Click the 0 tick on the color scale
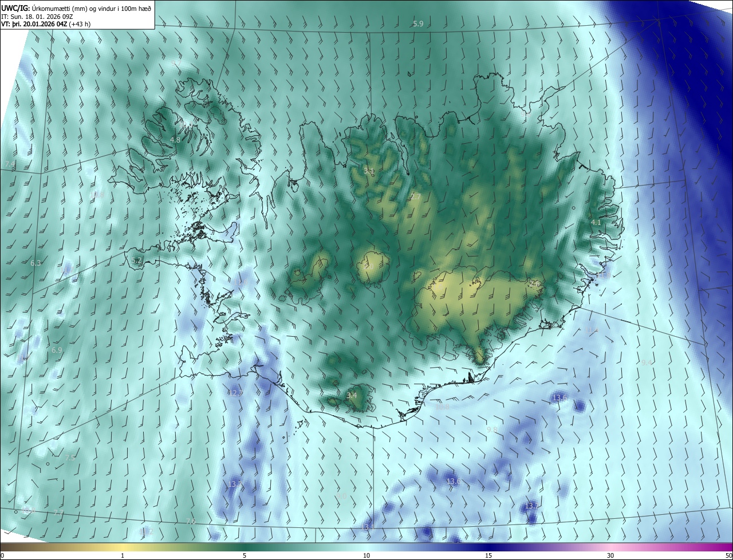The width and height of the screenshot is (733, 560). 2,555
